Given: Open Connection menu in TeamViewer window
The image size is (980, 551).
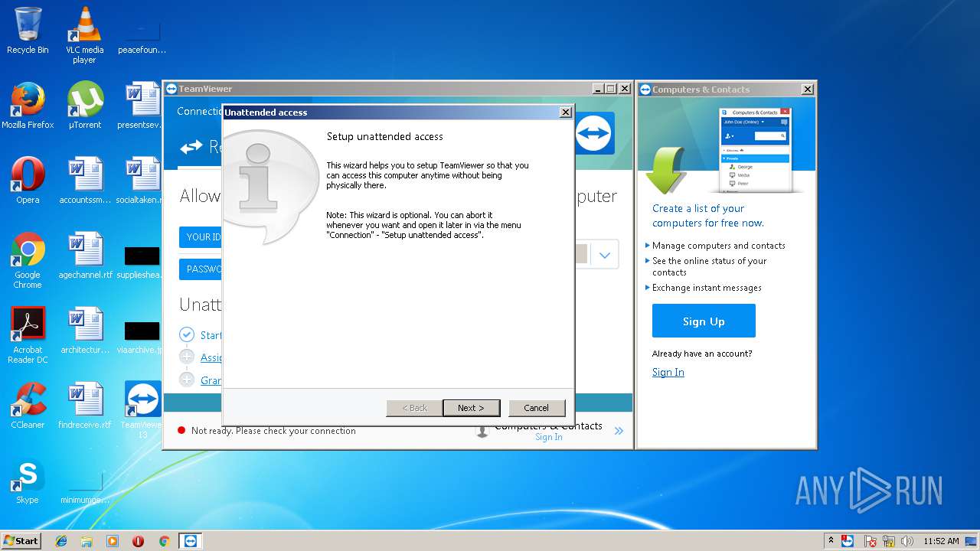Looking at the screenshot, I should point(199,111).
